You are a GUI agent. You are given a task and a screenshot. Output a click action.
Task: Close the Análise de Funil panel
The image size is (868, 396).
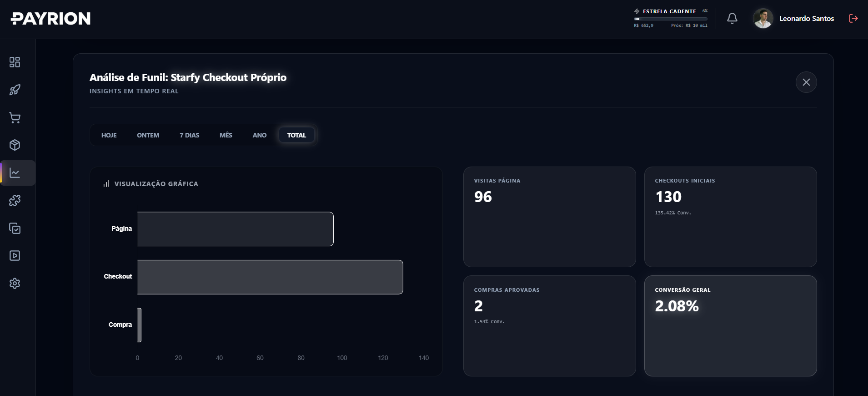pos(806,82)
